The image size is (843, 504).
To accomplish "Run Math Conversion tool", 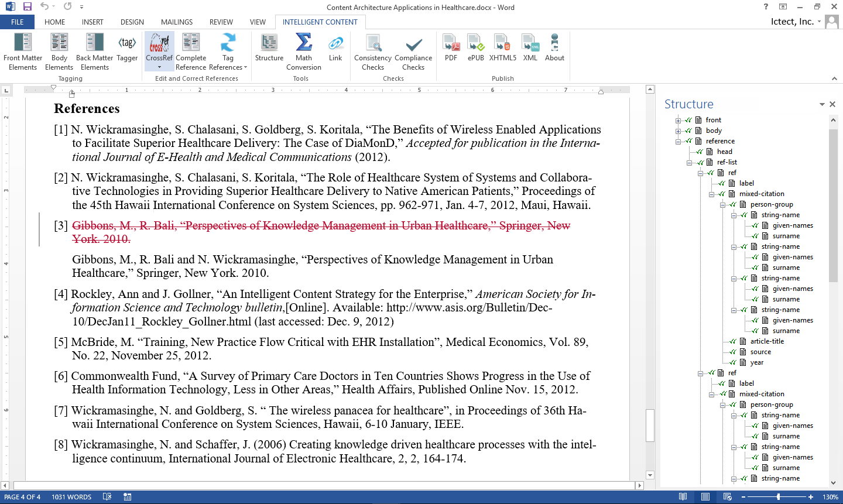I will point(304,52).
